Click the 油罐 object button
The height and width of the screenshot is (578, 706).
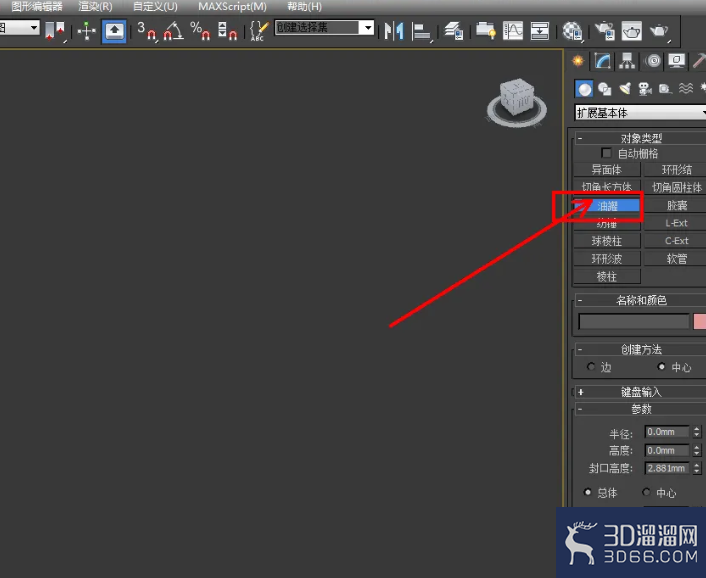point(606,206)
